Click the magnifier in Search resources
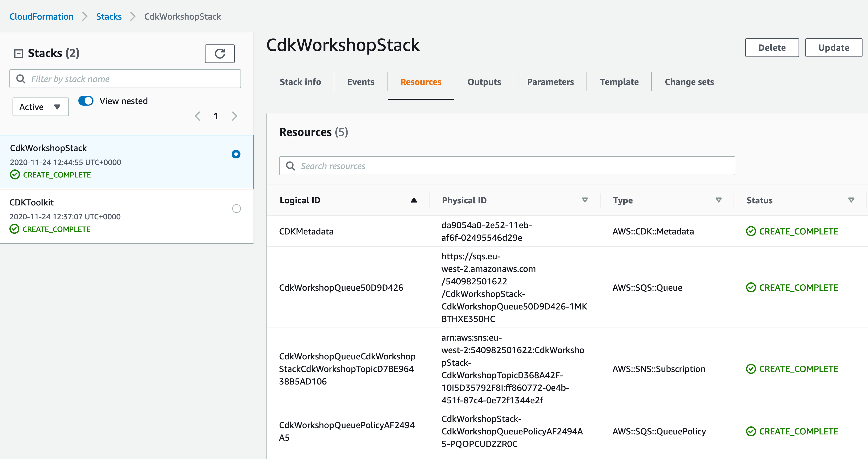The width and height of the screenshot is (868, 459). (290, 166)
